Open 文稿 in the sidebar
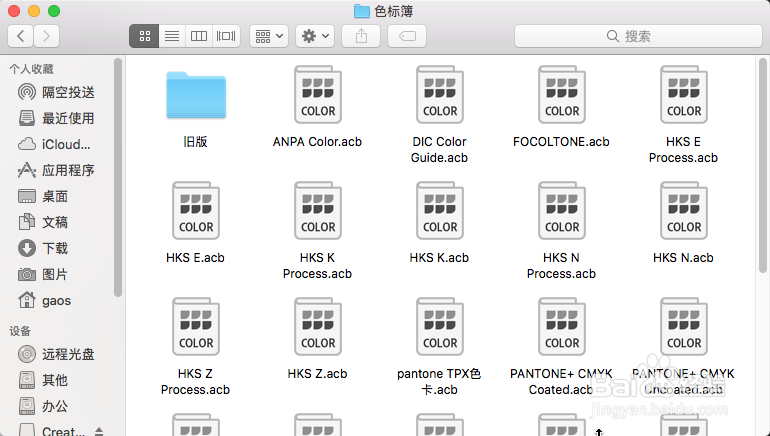Viewport: 770px width, 436px height. pos(43,222)
